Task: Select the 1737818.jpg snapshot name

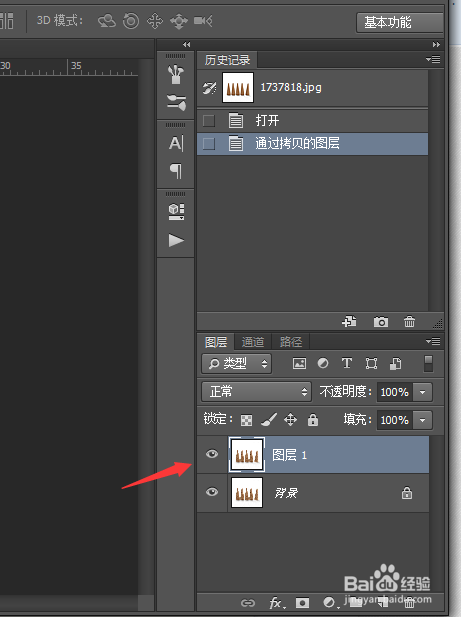Action: coord(291,87)
